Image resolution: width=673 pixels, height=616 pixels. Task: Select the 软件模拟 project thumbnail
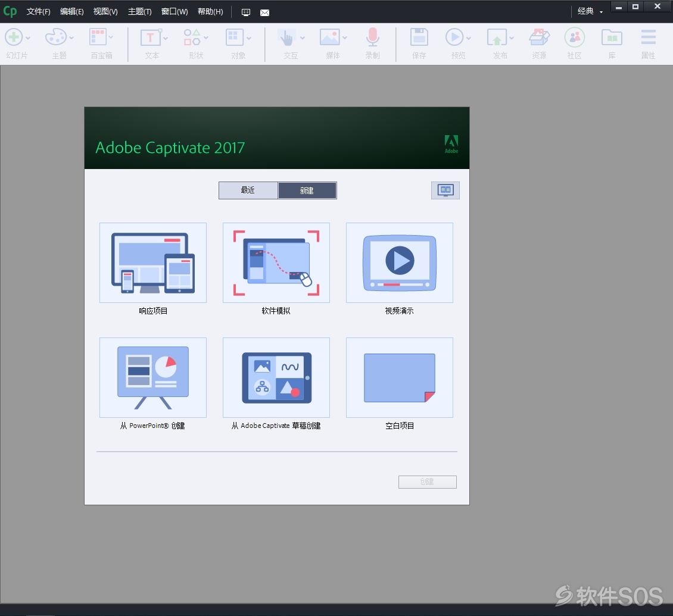(x=276, y=262)
